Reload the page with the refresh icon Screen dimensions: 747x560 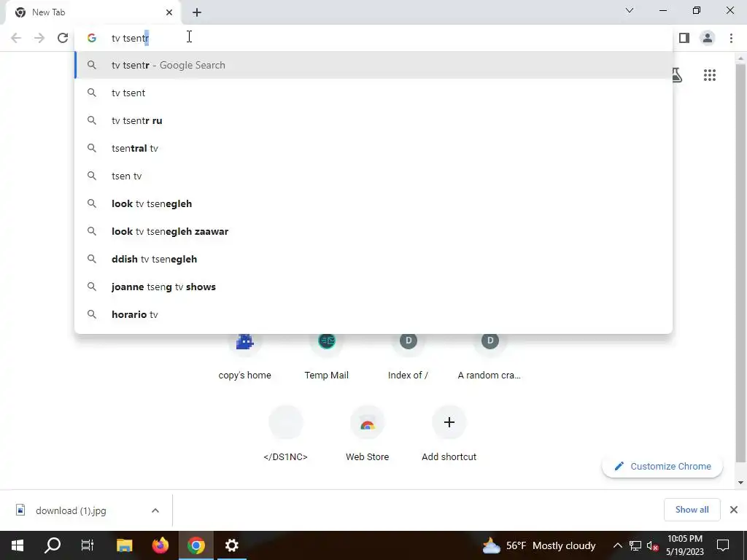click(63, 38)
